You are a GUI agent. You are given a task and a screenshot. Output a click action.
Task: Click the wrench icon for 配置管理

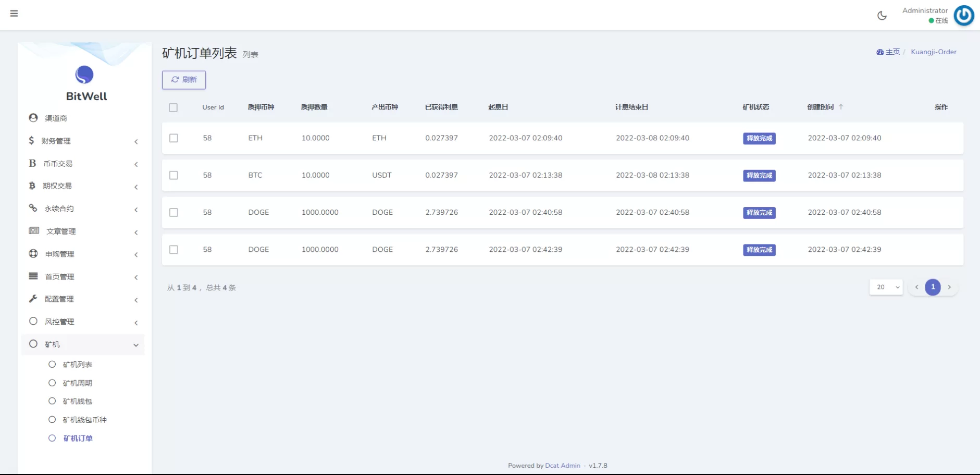33,299
